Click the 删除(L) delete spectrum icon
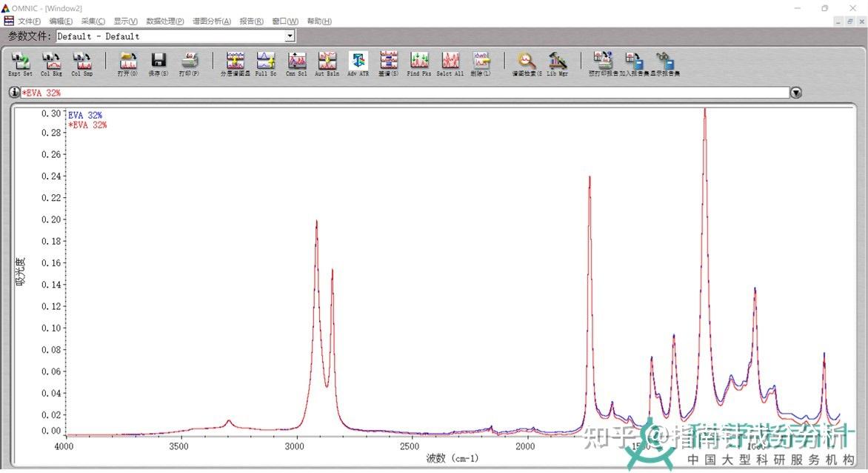Screen dimensions: 868x473 point(481,64)
